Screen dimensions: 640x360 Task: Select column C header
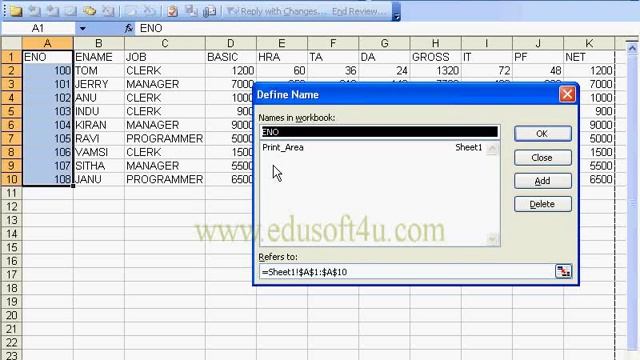point(165,43)
